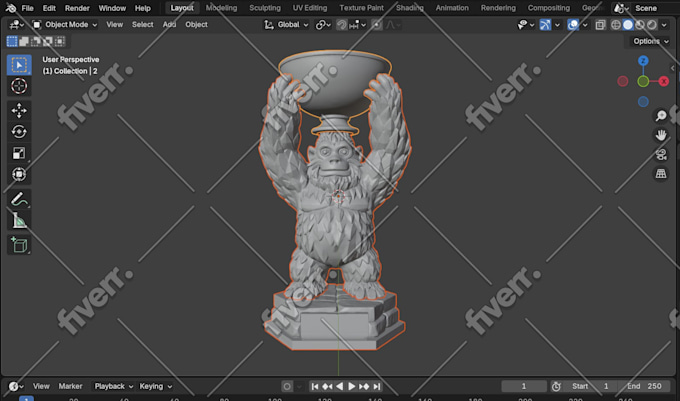
Task: Switch to the UV Editing tab
Action: click(310, 8)
